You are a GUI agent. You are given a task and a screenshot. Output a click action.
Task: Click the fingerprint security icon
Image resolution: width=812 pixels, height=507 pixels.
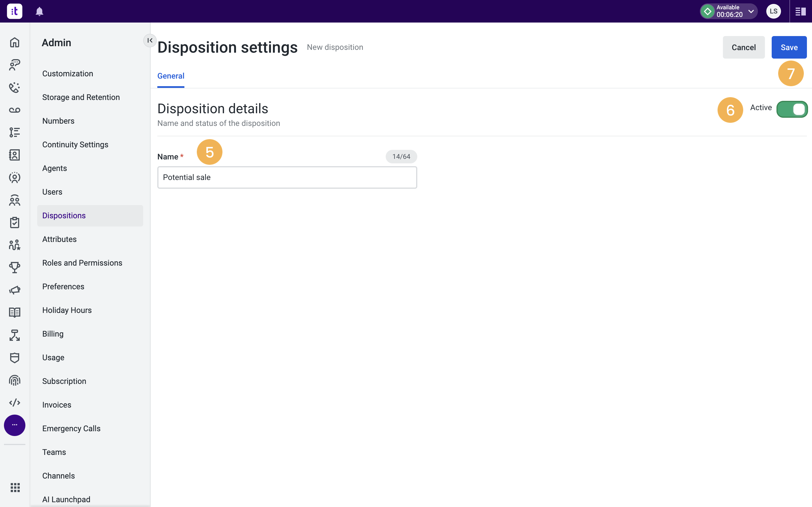(15, 380)
